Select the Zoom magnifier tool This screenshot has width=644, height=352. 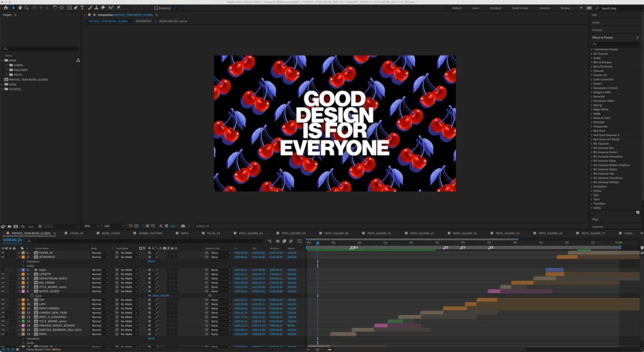coord(26,8)
